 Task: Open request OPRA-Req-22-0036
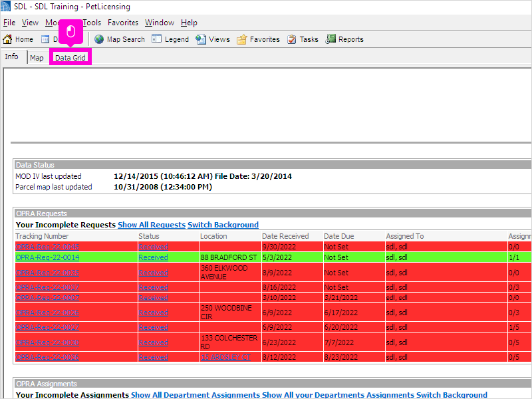point(47,357)
